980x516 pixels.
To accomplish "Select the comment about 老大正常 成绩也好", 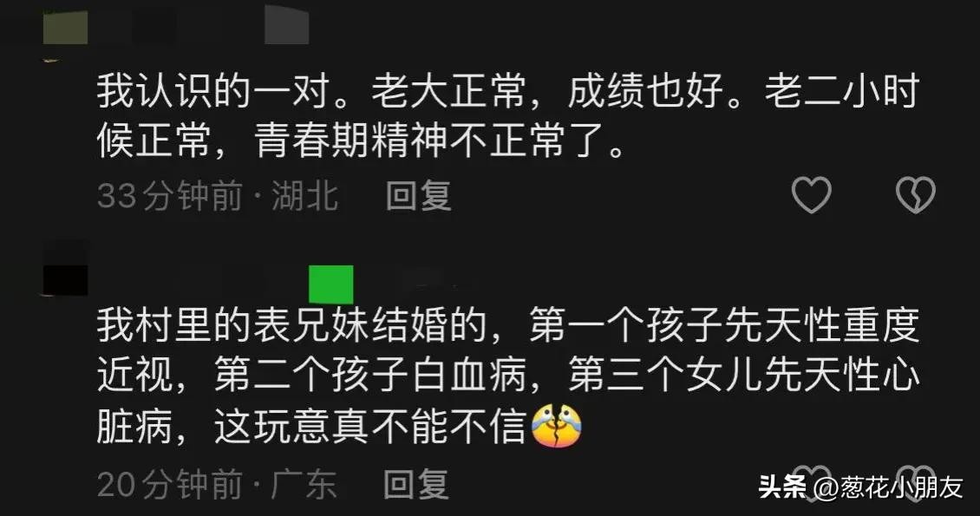I will coord(507,116).
